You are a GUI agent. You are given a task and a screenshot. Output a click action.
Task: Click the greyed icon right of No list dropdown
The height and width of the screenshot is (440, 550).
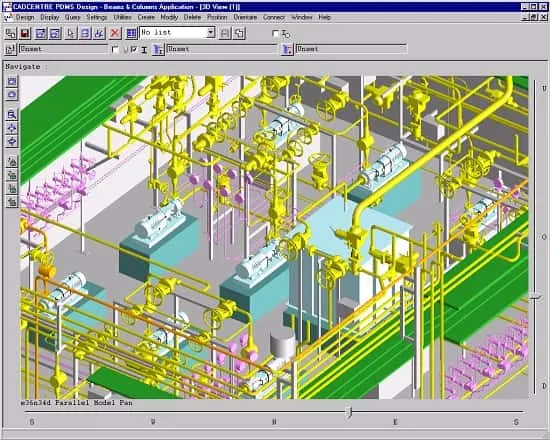click(225, 33)
